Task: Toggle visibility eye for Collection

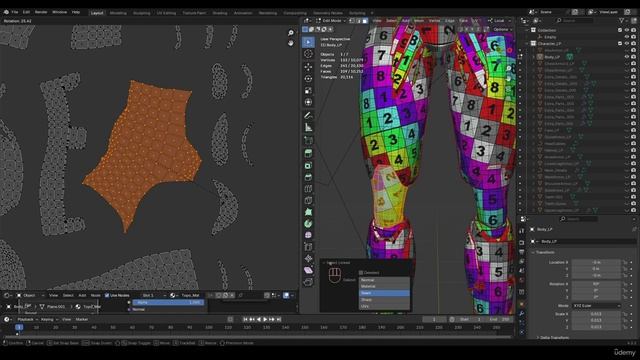Action: [627, 30]
